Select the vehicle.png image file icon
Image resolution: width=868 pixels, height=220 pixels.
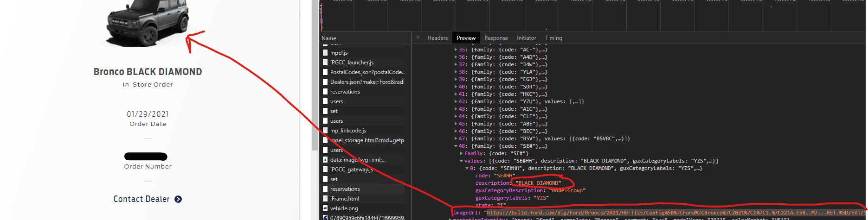325,208
